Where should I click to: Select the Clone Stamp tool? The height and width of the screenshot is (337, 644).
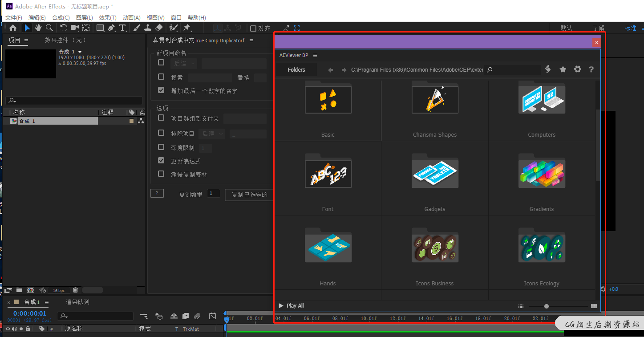[148, 28]
